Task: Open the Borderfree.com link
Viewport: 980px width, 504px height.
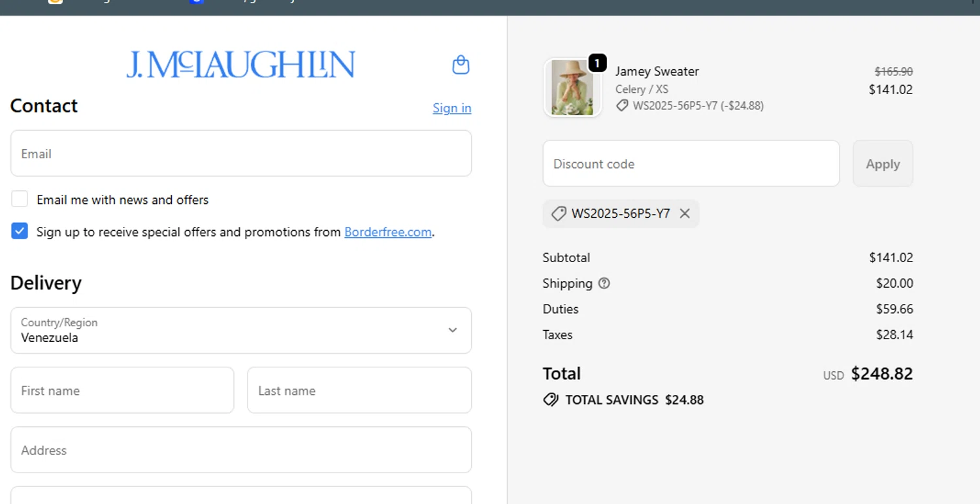Action: point(388,232)
